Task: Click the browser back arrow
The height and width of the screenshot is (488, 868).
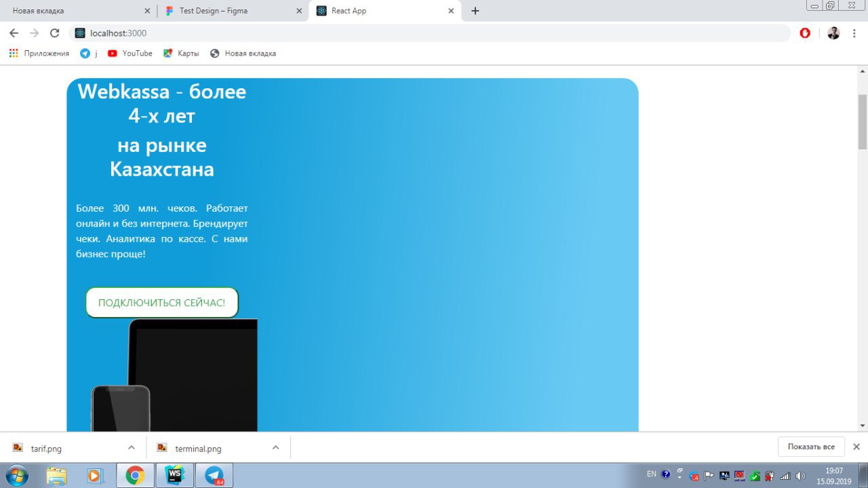Action: 14,33
